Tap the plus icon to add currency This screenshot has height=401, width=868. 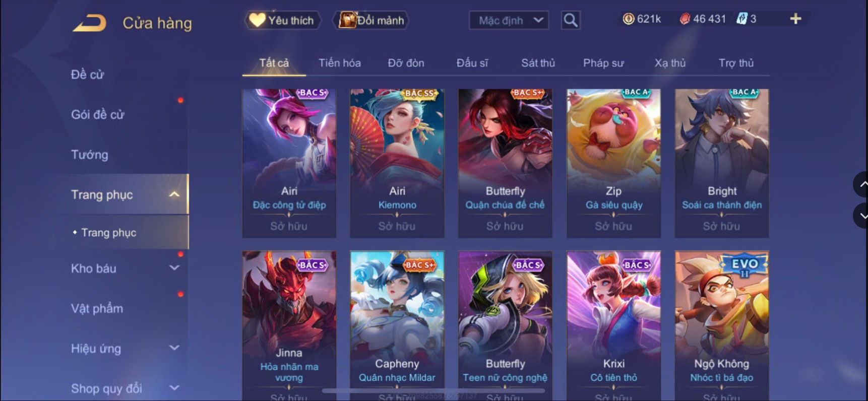(795, 19)
